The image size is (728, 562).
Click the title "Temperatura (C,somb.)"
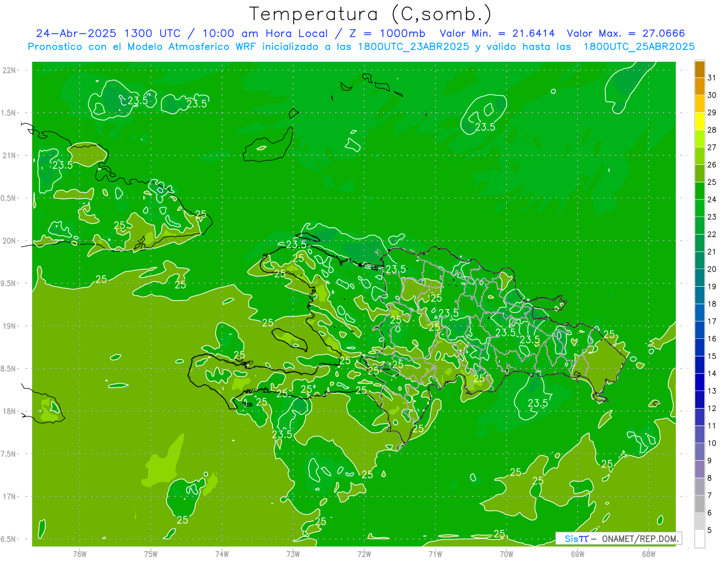(x=371, y=14)
